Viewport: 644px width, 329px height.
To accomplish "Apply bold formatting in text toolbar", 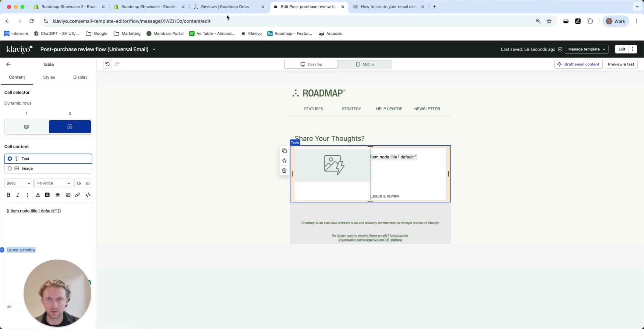I will [x=8, y=195].
